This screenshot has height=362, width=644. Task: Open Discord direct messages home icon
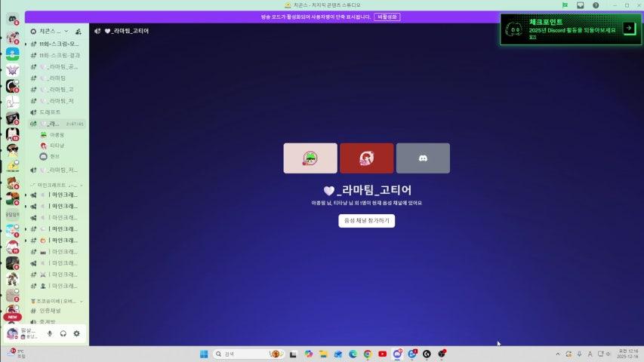[x=12, y=20]
